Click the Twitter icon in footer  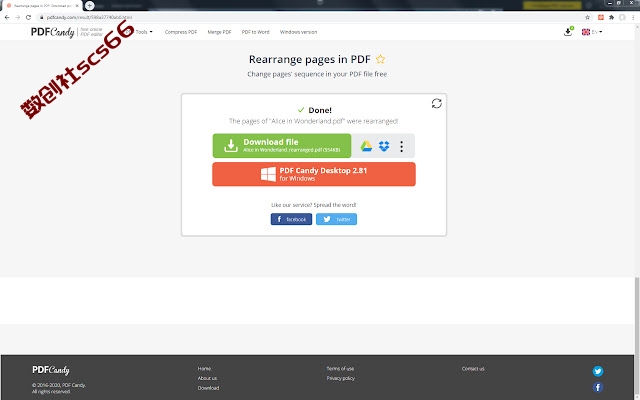pyautogui.click(x=598, y=371)
